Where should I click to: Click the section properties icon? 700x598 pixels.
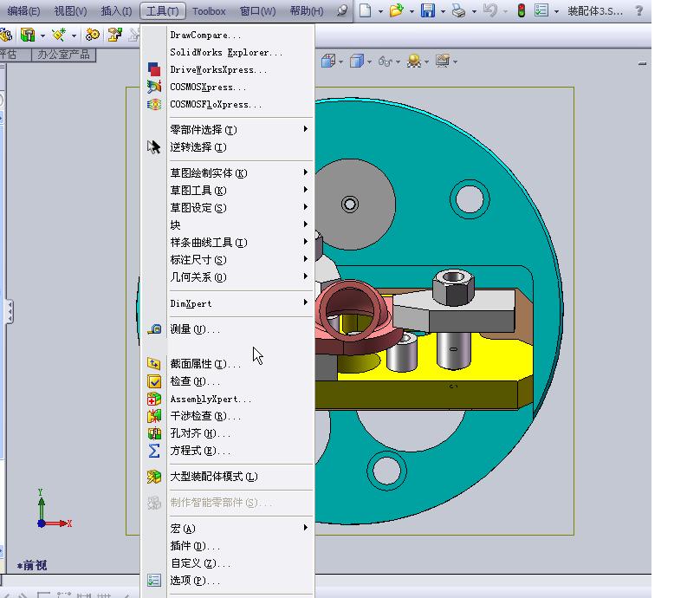(x=154, y=363)
